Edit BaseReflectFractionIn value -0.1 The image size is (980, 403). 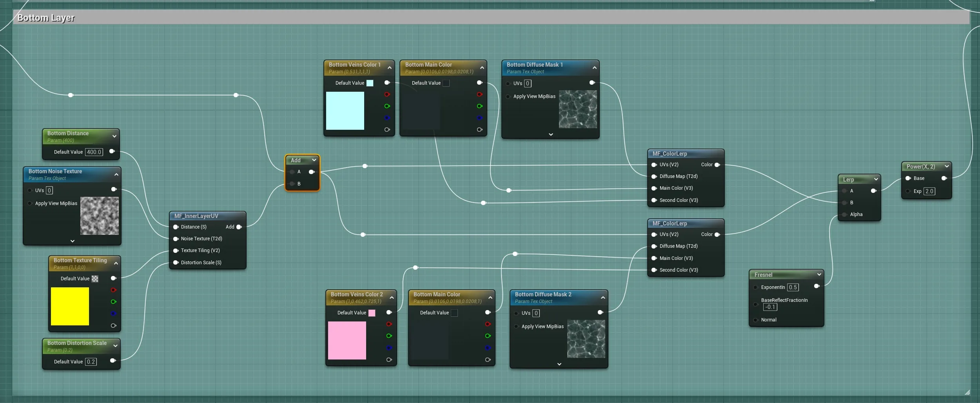770,307
